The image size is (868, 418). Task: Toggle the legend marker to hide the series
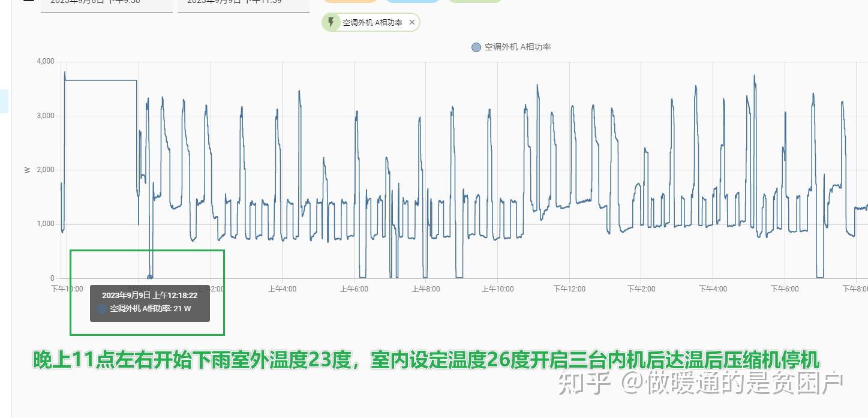[x=476, y=47]
